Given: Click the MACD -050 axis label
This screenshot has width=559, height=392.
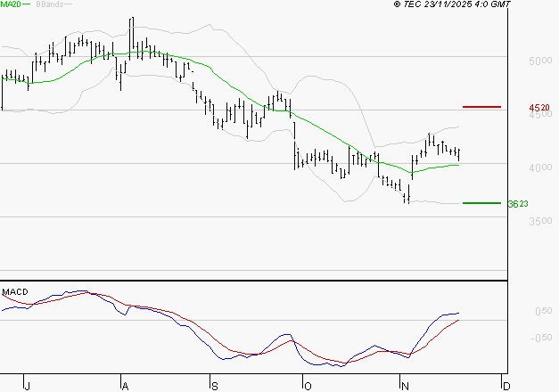Looking at the screenshot, I should pos(541,338).
